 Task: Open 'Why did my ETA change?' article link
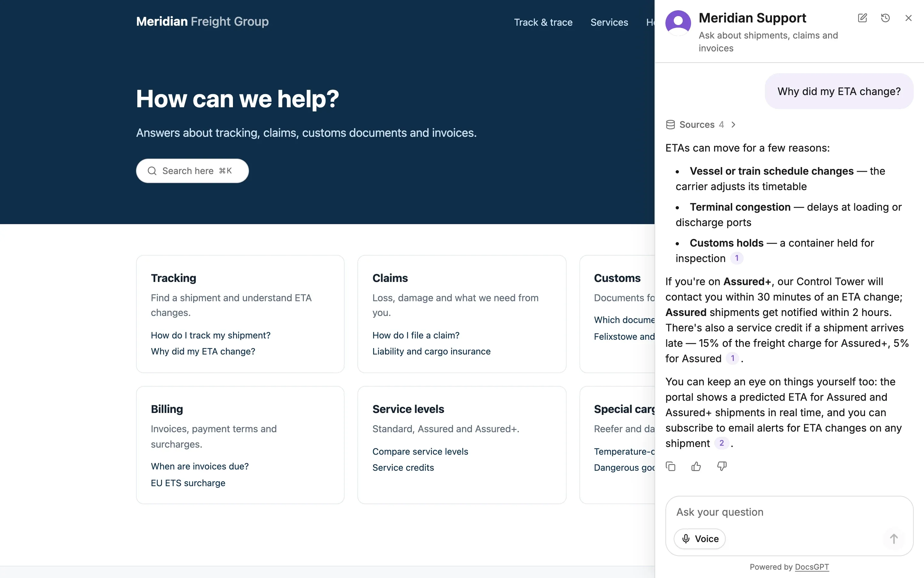pyautogui.click(x=203, y=351)
